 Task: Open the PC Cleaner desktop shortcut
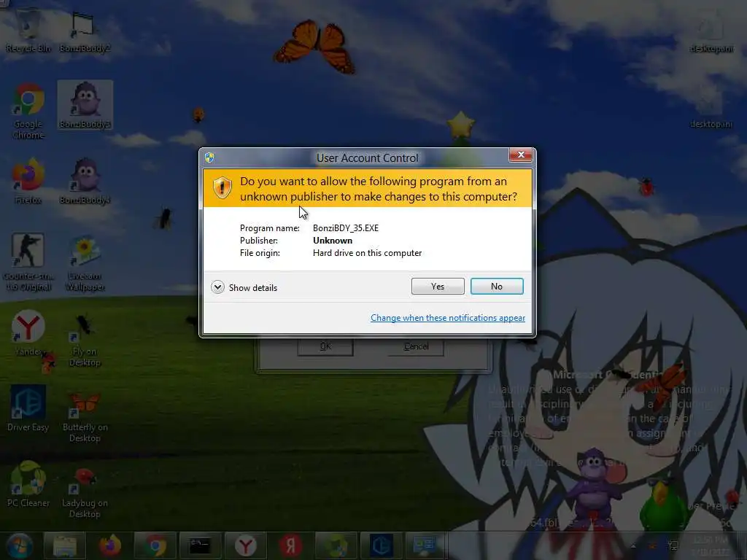28,484
